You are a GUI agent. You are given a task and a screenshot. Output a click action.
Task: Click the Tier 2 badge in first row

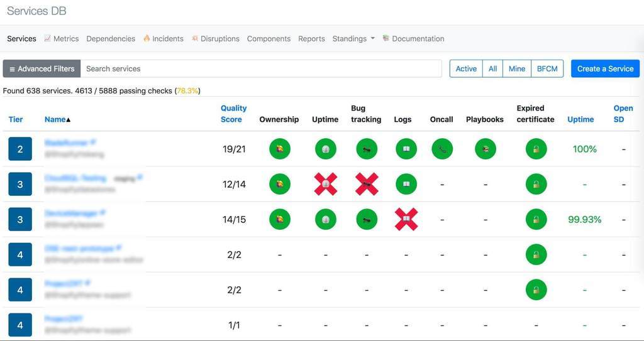20,149
